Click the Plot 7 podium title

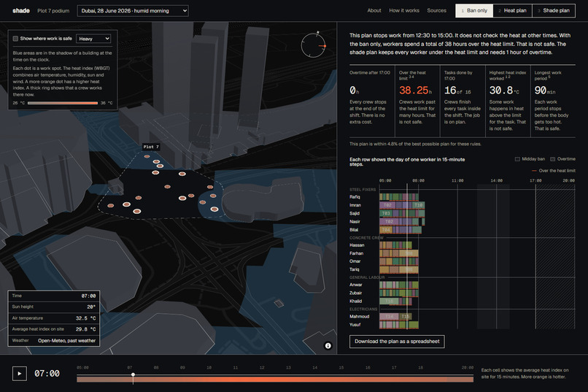53,11
